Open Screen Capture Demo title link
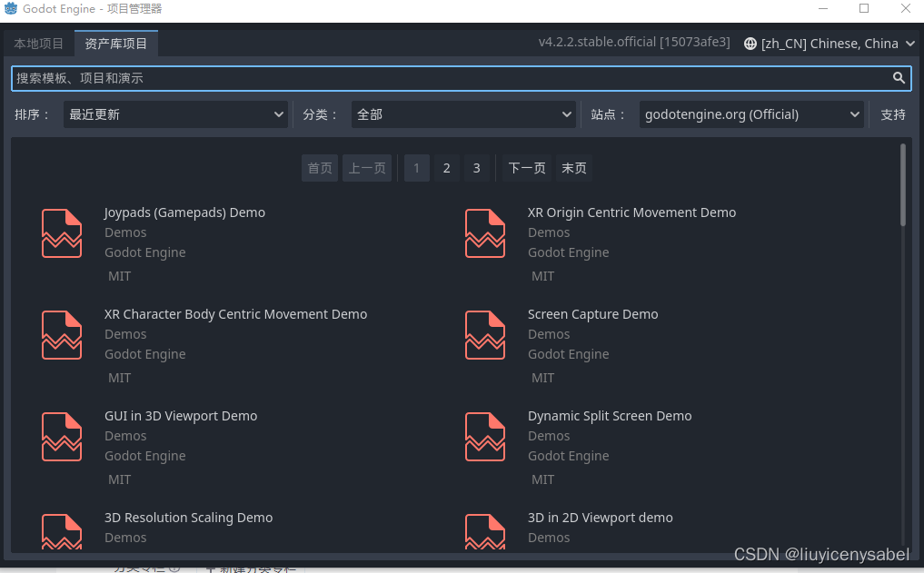 coord(592,314)
